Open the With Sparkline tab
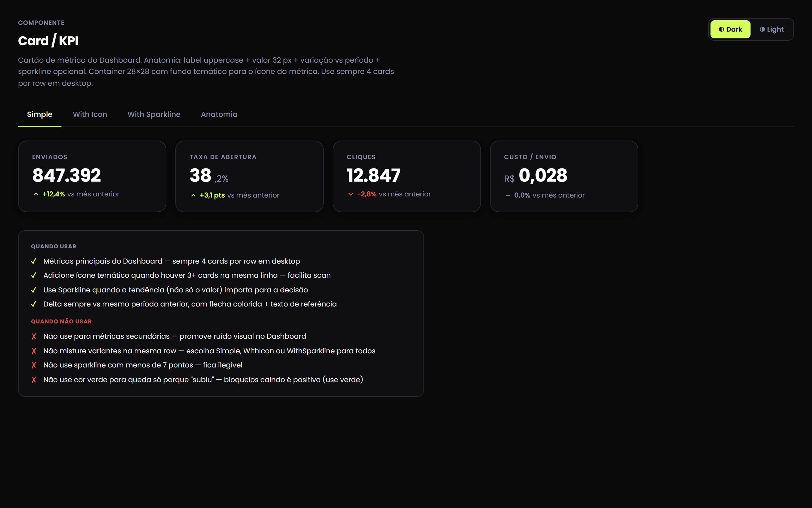This screenshot has width=812, height=508. pos(154,114)
